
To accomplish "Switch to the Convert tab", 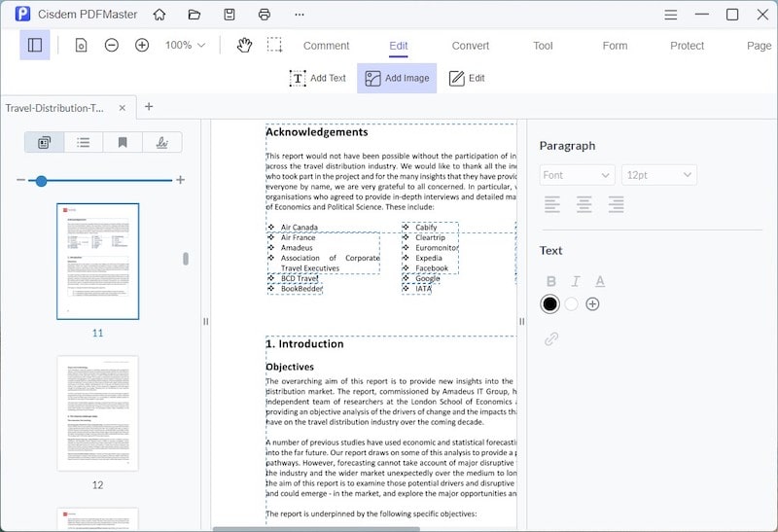I will tap(471, 46).
